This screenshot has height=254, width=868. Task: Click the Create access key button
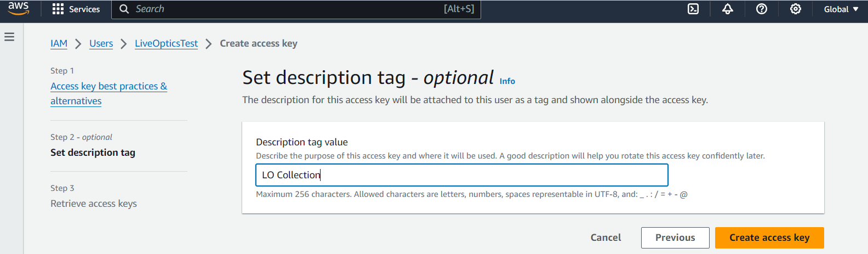[769, 238]
